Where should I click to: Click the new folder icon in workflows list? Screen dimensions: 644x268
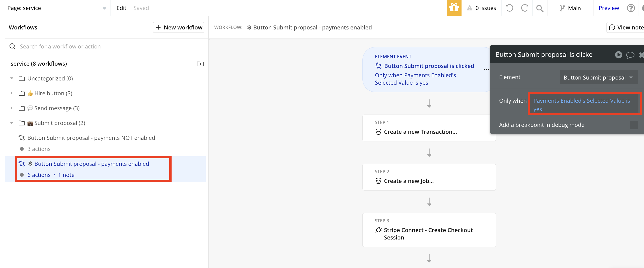[x=200, y=64]
